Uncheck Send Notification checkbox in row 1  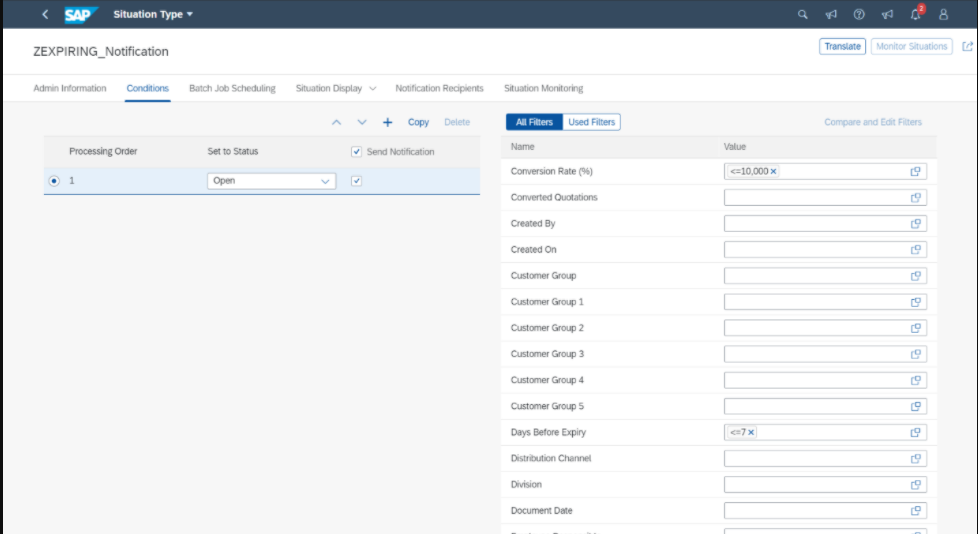click(356, 181)
